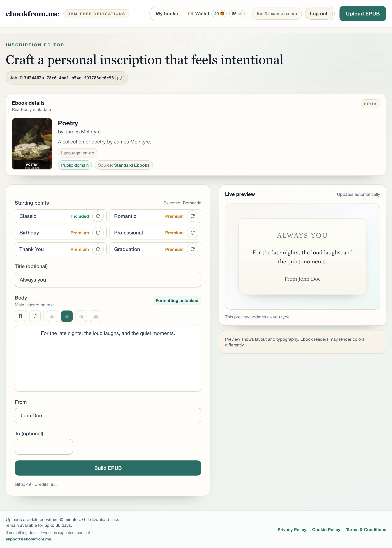Open My books page
This screenshot has width=392, height=548.
[167, 14]
